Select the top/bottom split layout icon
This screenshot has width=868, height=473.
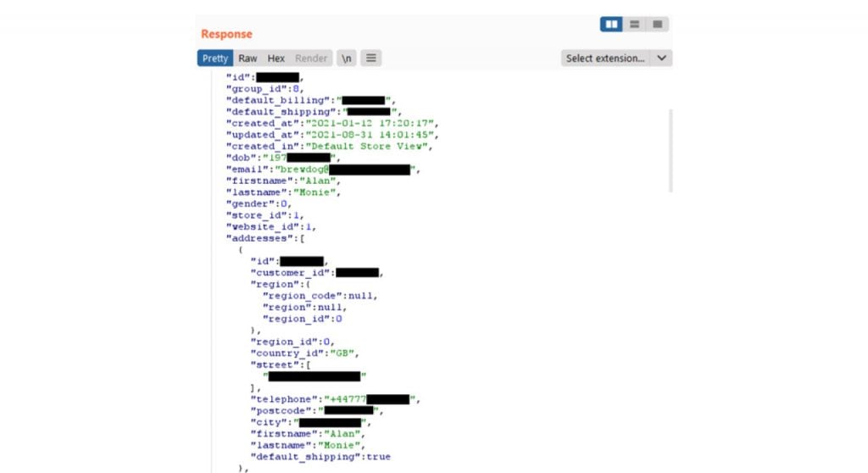(x=634, y=25)
